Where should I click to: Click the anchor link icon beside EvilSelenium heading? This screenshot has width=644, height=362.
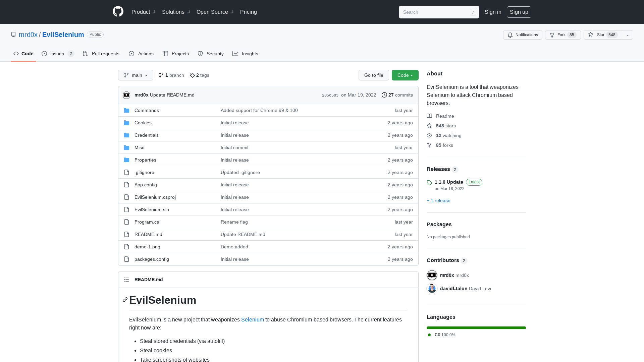125,300
